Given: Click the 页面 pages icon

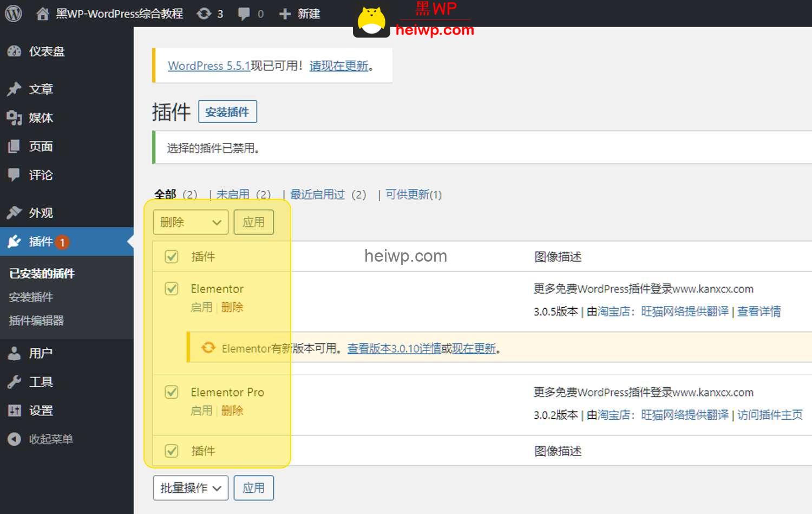Looking at the screenshot, I should coord(14,146).
